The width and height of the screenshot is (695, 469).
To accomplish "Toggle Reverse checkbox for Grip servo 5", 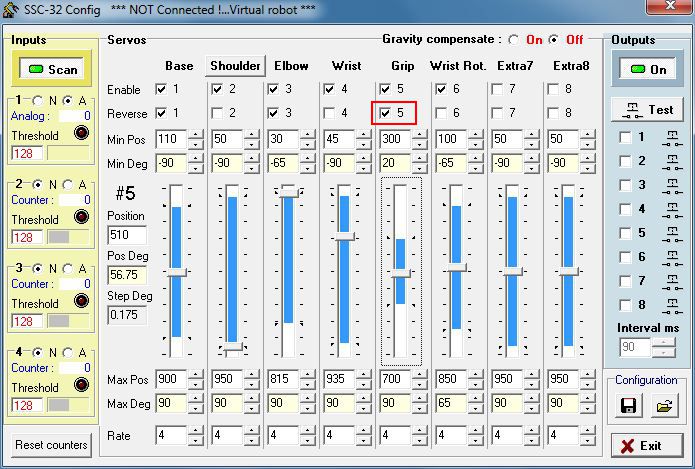I will point(385,113).
